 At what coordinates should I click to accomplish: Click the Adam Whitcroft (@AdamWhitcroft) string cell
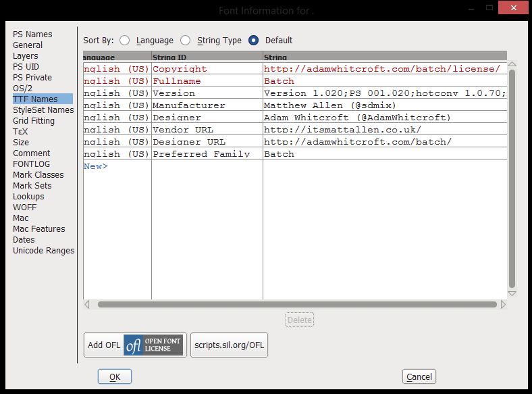(385, 118)
